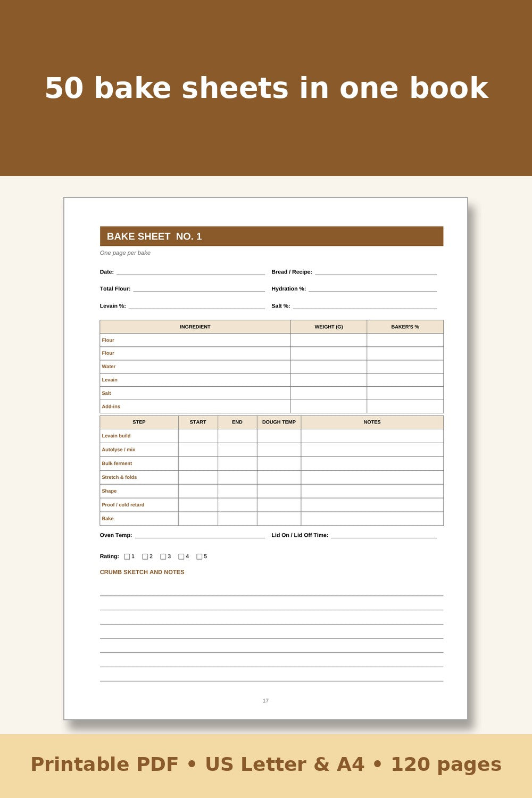Click the 'CRUMB SKETCH AND NOTES' heading
Image resolution: width=532 pixels, height=798 pixels.
click(142, 572)
